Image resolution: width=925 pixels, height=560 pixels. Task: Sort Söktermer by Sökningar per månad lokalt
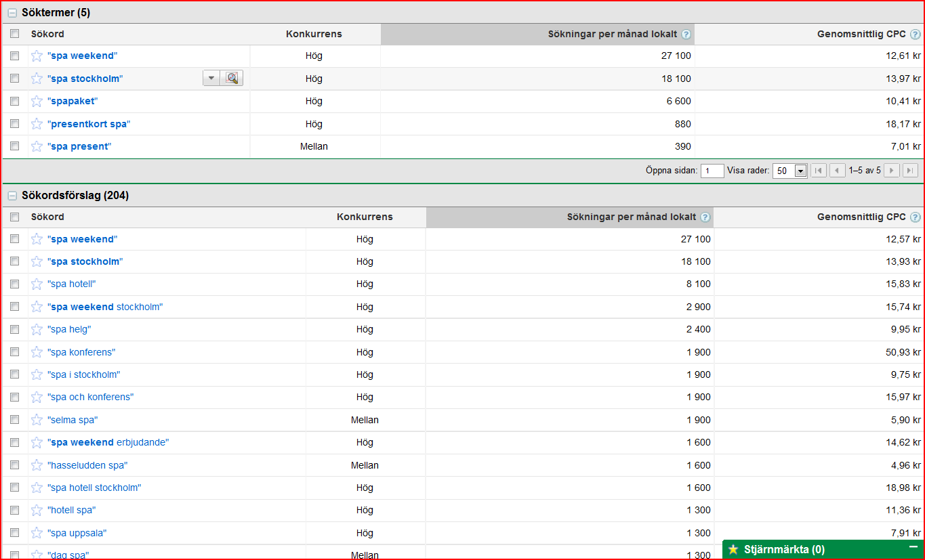pos(613,34)
